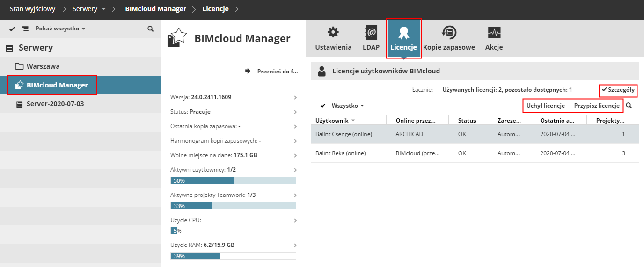Click the Uchyl licencje button
Image resolution: width=644 pixels, height=267 pixels.
pos(546,106)
